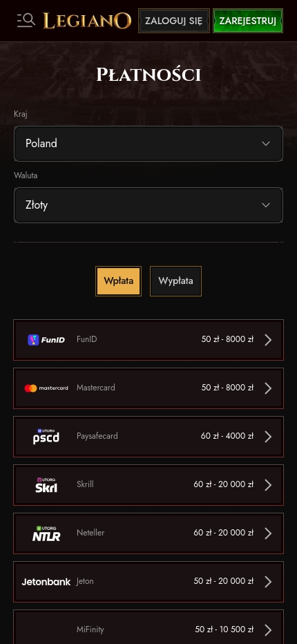Click the Mastercard logo icon
Screen dimensions: 297x644
pyautogui.click(x=46, y=388)
